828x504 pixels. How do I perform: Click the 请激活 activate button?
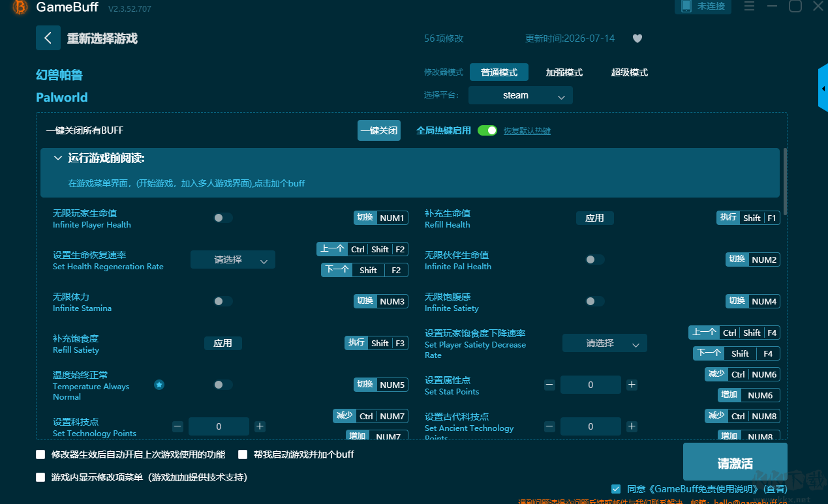coord(735,462)
